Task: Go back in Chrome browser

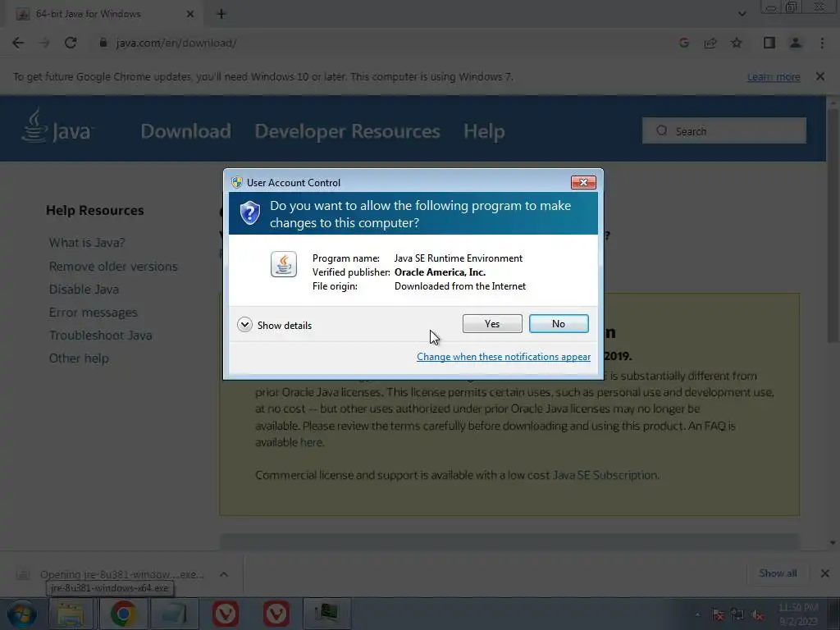Action: point(18,43)
